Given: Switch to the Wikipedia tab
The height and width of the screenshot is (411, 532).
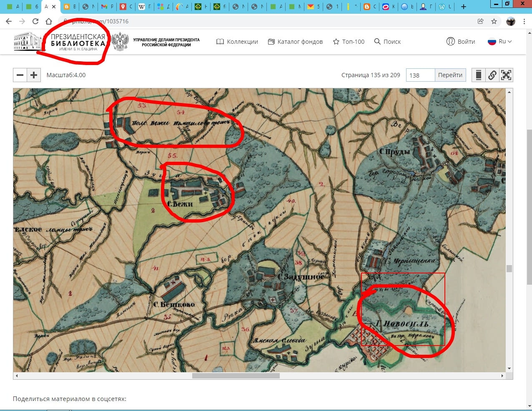Looking at the screenshot, I should click(144, 7).
